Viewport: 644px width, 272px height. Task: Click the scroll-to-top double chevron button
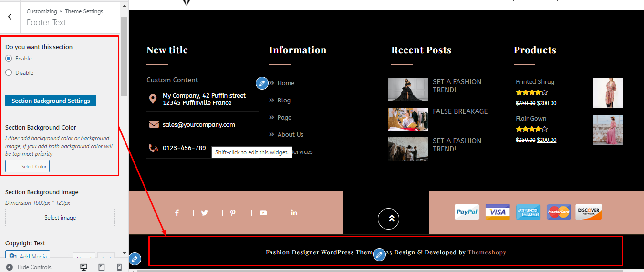[x=388, y=219]
